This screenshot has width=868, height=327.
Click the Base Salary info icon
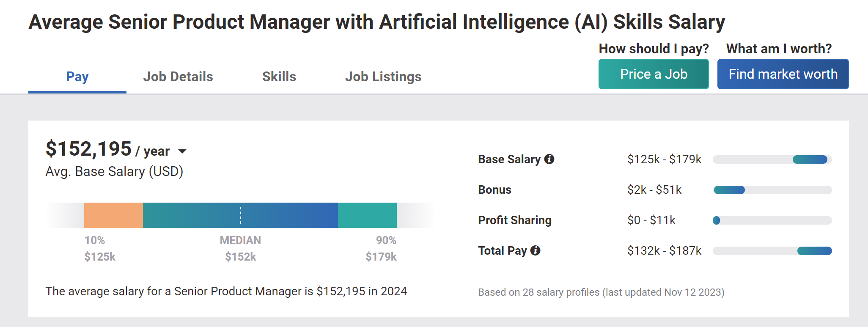pos(549,159)
